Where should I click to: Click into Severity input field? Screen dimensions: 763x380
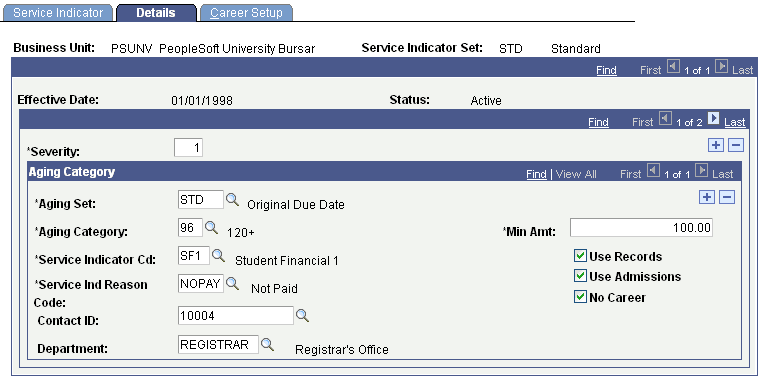(188, 148)
